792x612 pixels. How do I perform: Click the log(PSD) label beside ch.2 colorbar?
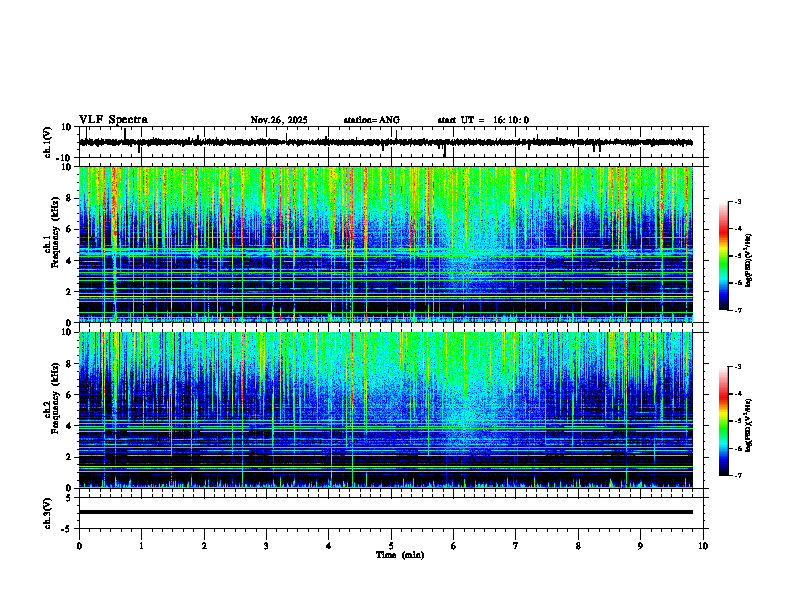(x=749, y=425)
